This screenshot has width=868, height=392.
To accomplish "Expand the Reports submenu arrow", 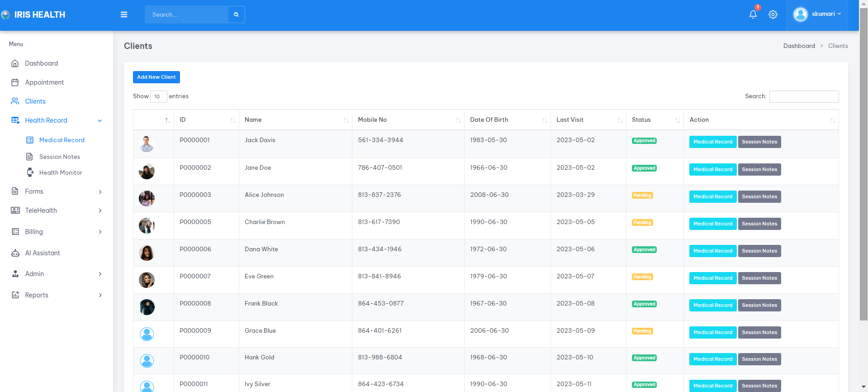I will coord(100,295).
